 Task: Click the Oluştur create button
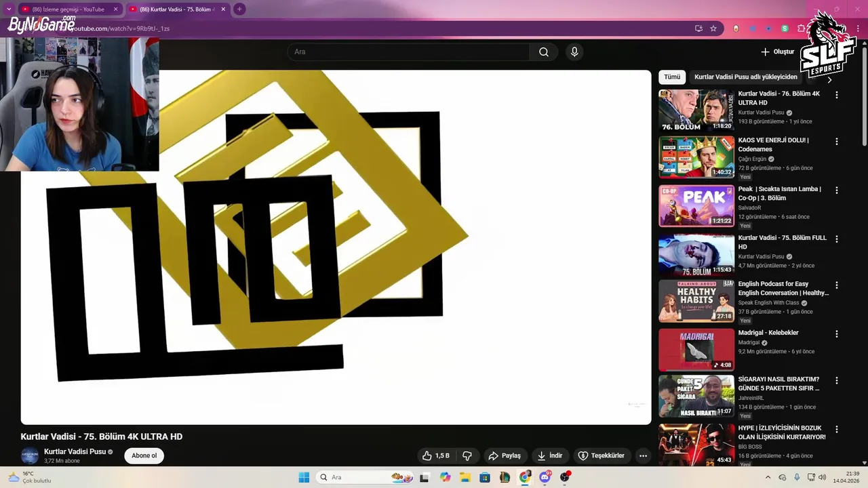(x=777, y=52)
